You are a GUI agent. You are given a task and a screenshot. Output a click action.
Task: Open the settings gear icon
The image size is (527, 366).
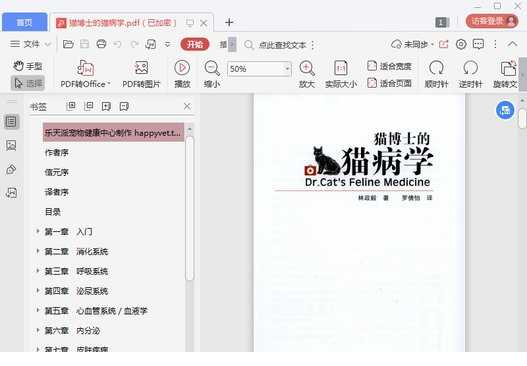click(461, 44)
